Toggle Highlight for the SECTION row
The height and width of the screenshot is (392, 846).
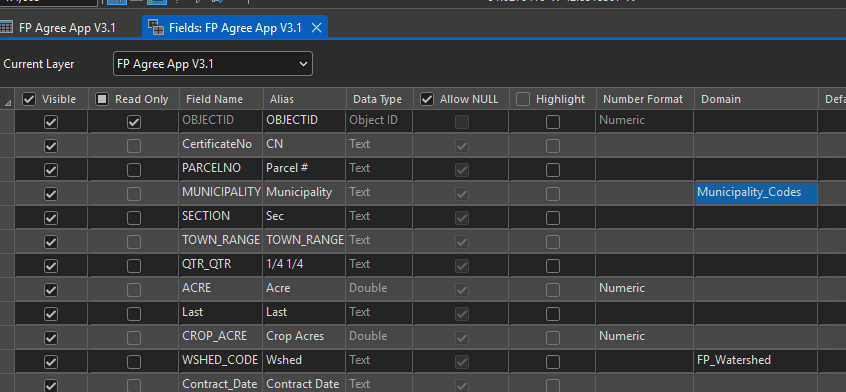coord(552,218)
